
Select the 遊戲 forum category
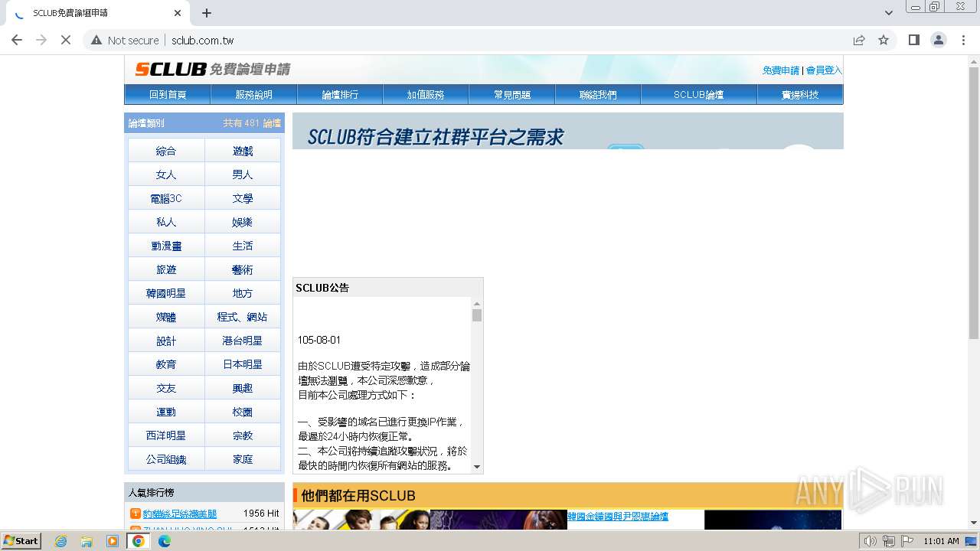tap(243, 152)
